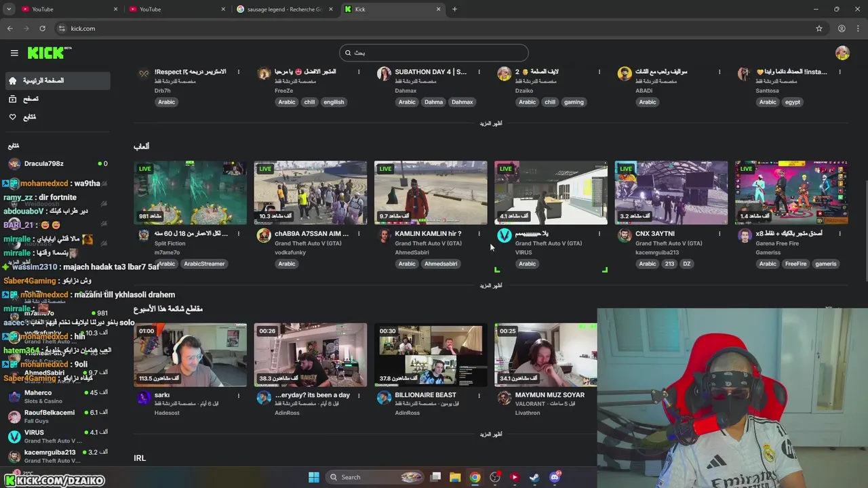The height and width of the screenshot is (488, 868).
Task: Open options menu for CNX 3AYTNI stream
Action: [x=719, y=234]
